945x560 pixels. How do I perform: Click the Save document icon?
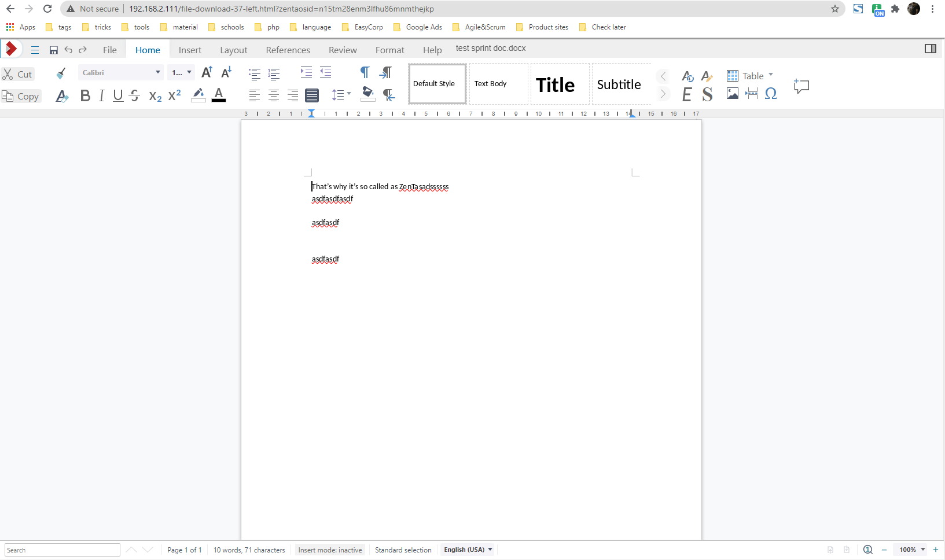click(54, 50)
